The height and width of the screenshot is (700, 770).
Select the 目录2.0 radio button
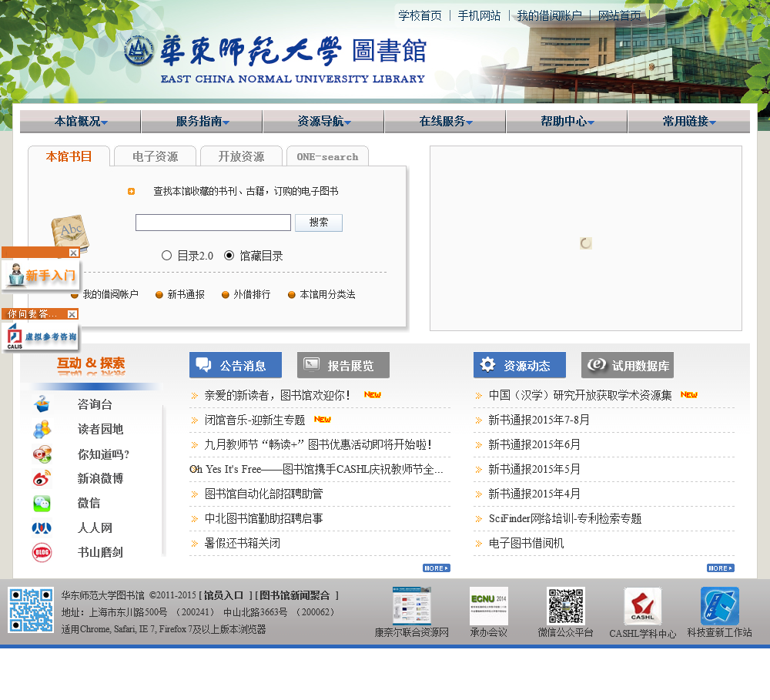(x=167, y=256)
